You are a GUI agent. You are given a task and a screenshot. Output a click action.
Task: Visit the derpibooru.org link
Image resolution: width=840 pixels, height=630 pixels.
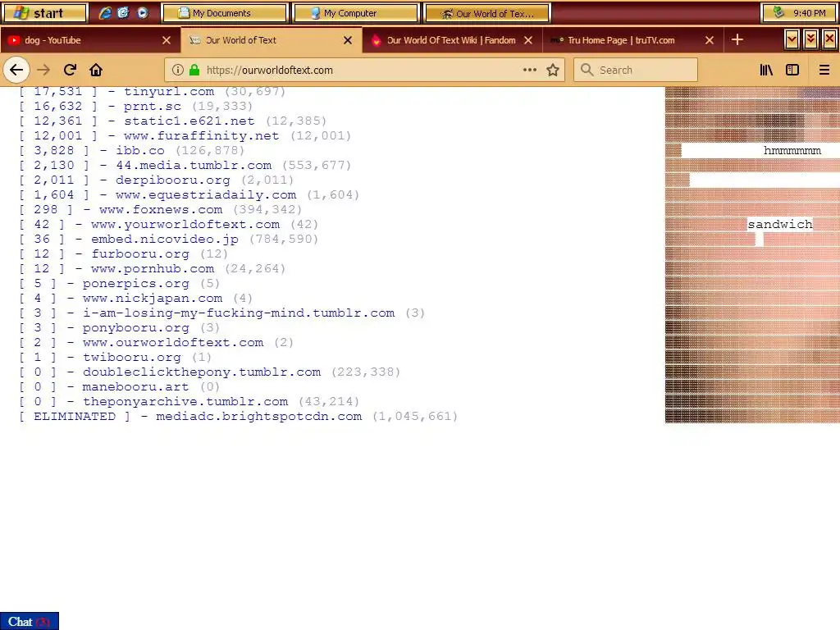click(x=173, y=180)
